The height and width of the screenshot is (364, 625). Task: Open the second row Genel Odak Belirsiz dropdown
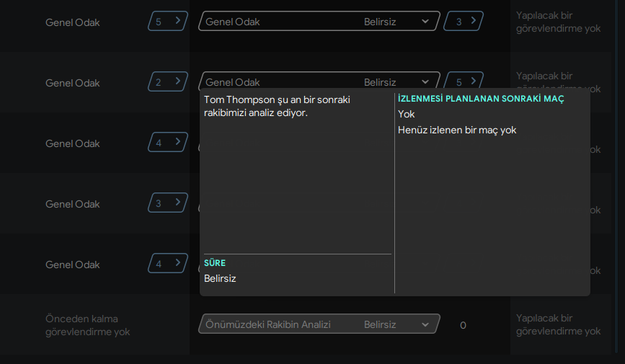pyautogui.click(x=318, y=81)
